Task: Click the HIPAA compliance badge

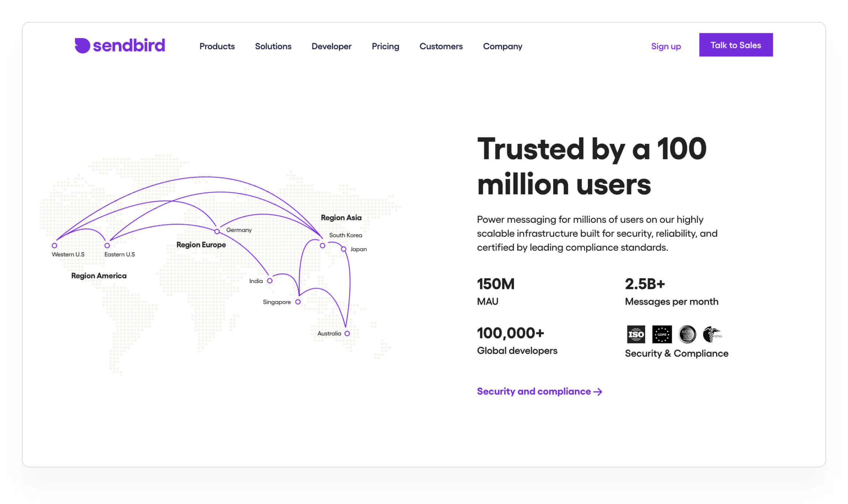Action: 712,334
